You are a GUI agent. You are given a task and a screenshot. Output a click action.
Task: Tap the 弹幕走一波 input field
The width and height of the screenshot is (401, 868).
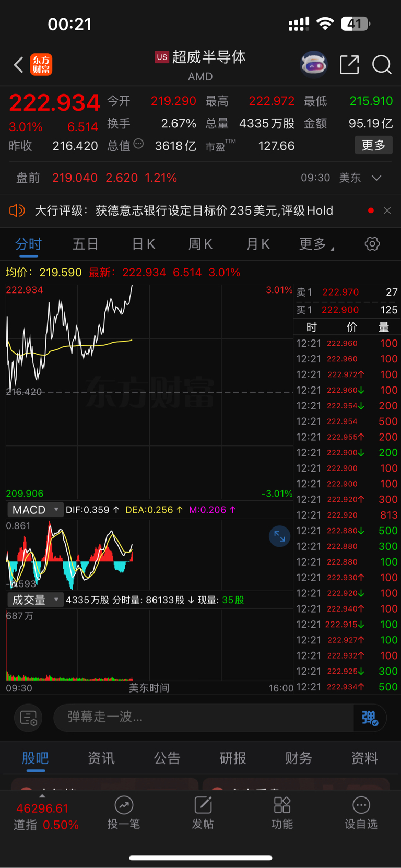pyautogui.click(x=204, y=718)
